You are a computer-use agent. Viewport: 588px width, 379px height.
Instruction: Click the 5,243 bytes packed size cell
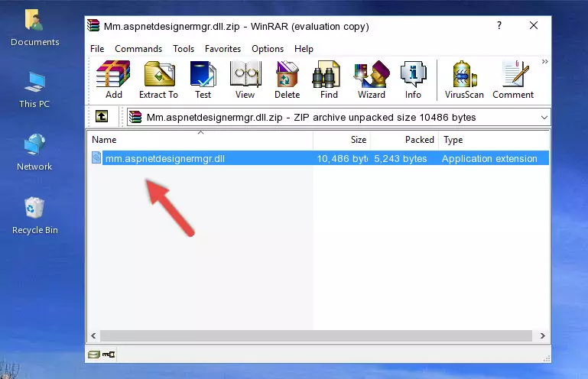click(x=400, y=158)
